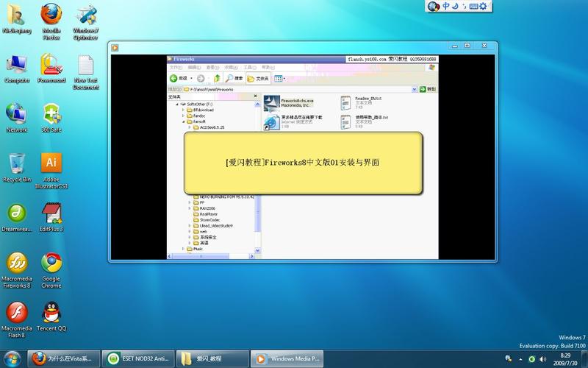Switch to the ESET NOD32 Antivirus taskbar button

coord(138,358)
